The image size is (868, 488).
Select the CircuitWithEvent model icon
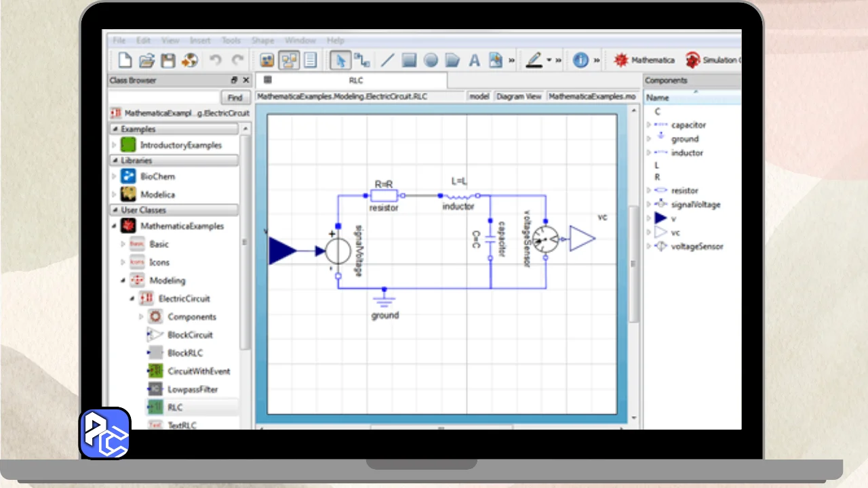156,371
